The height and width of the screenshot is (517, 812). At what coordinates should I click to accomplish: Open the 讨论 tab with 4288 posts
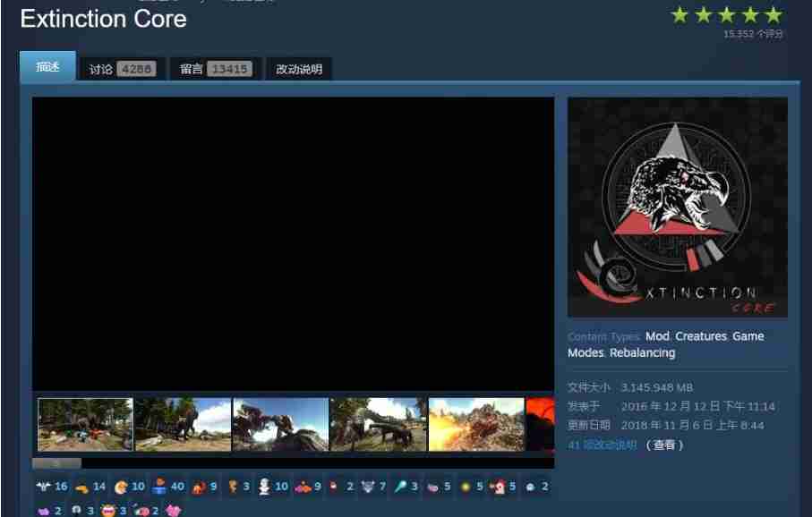[123, 69]
